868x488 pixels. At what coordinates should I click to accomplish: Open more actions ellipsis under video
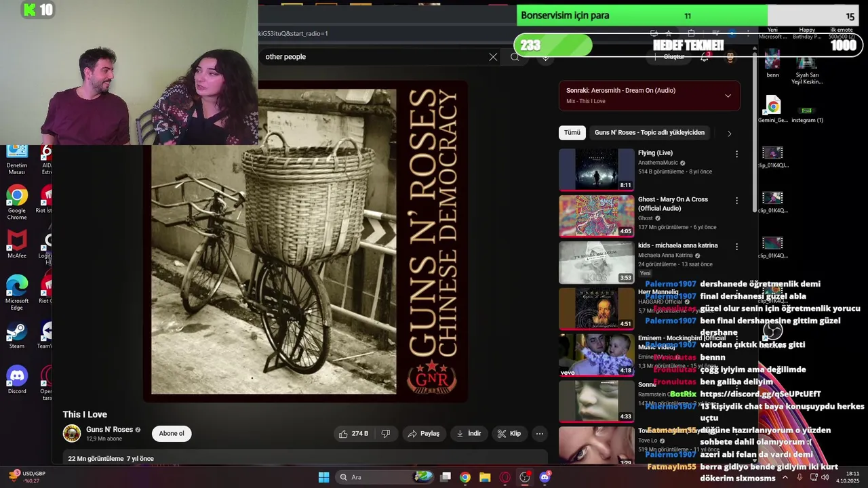[x=540, y=434]
